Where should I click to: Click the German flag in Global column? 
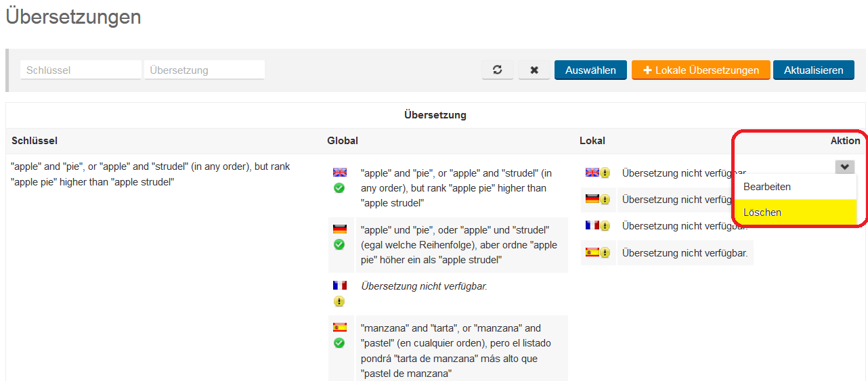pos(339,229)
